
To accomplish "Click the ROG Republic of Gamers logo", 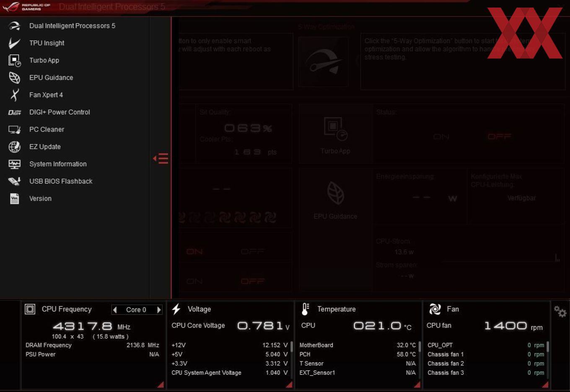I will (x=26, y=7).
